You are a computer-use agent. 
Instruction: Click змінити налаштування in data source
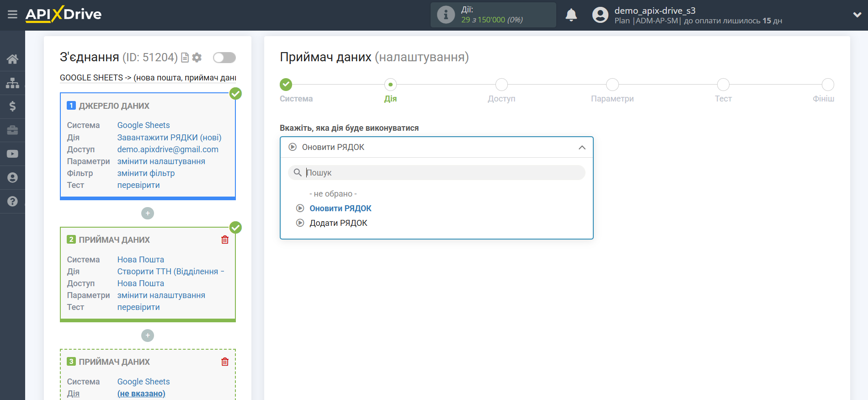(161, 161)
